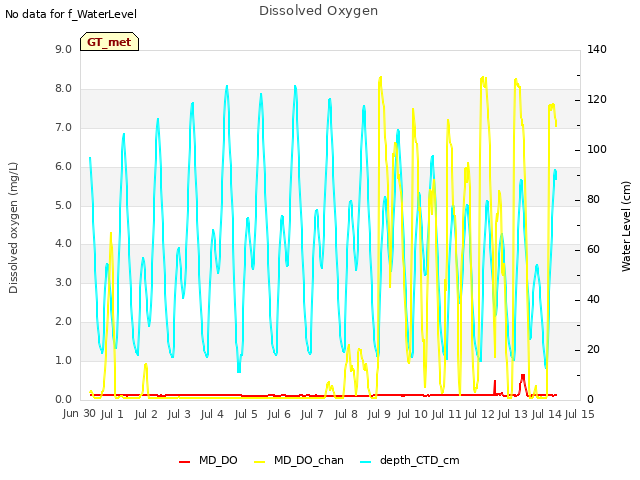
Task: Click the yellow MD_DO_chan legend swatch
Action: click(x=260, y=462)
